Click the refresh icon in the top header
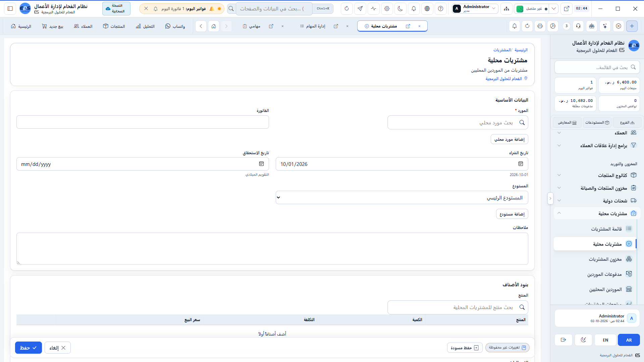The height and width of the screenshot is (362, 644). coord(346,9)
